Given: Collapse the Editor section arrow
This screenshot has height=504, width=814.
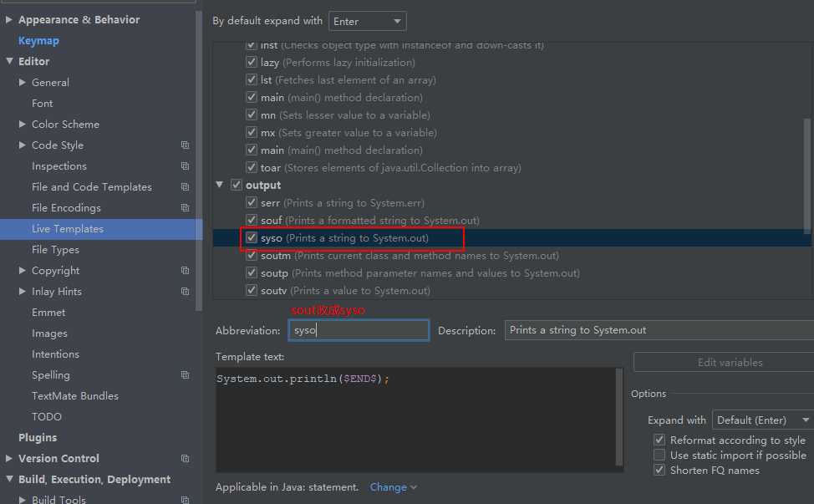Looking at the screenshot, I should point(9,61).
